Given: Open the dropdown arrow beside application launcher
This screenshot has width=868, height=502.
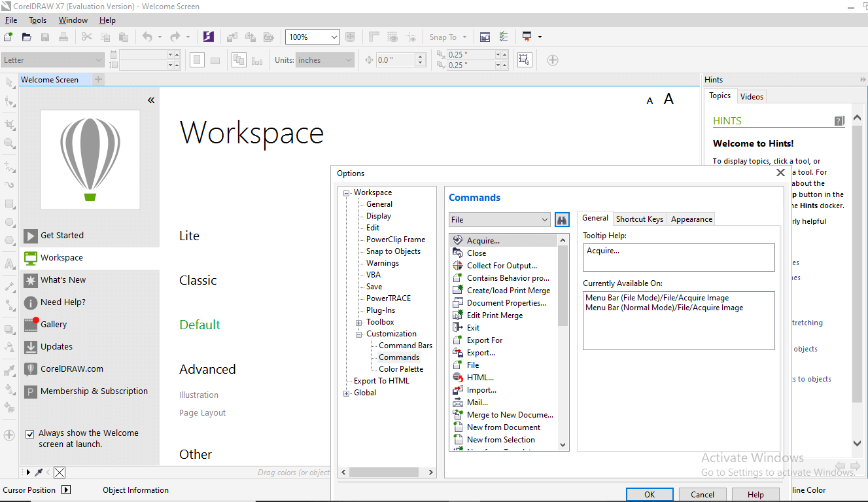Looking at the screenshot, I should coord(540,37).
